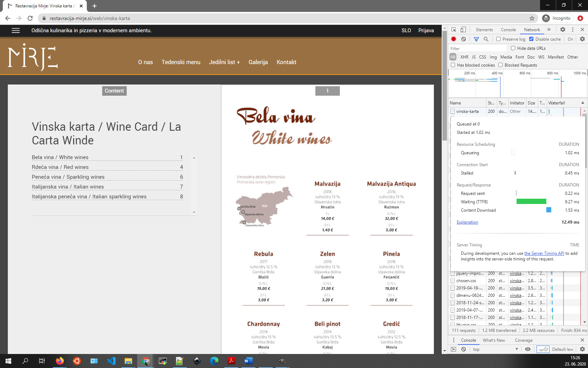588x368 pixels.
Task: Toggle the device toolbar icon
Action: pos(463,30)
